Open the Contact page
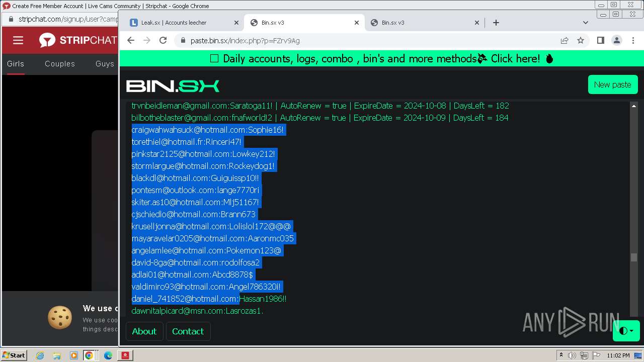 coord(188,331)
